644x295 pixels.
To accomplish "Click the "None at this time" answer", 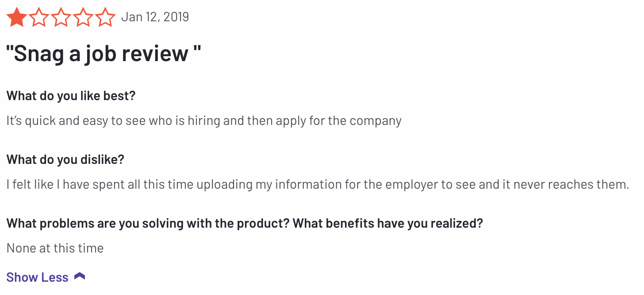I will (x=55, y=248).
